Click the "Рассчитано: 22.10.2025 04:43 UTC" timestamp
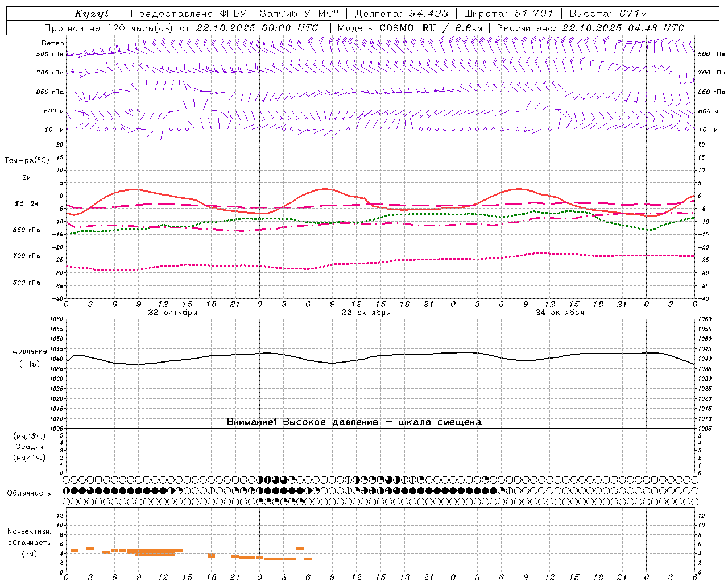The image size is (728, 582). [590, 28]
